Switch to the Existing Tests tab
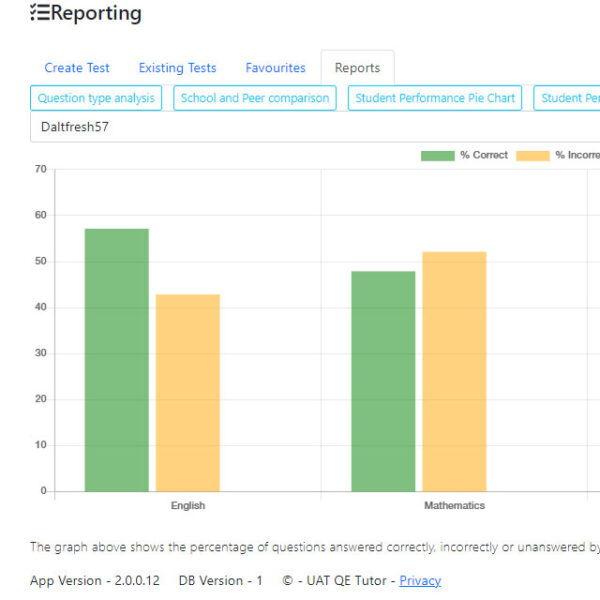The width and height of the screenshot is (600, 600). point(177,68)
